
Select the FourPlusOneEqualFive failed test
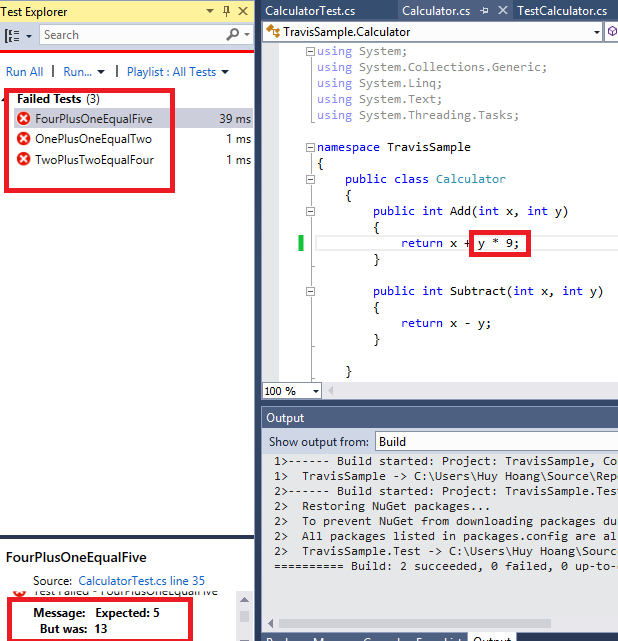click(94, 118)
